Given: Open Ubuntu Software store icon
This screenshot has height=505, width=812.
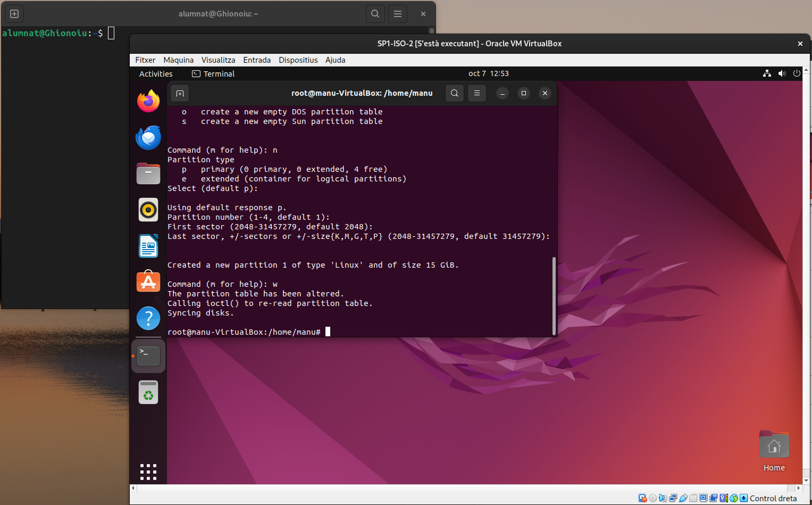Looking at the screenshot, I should 148,282.
